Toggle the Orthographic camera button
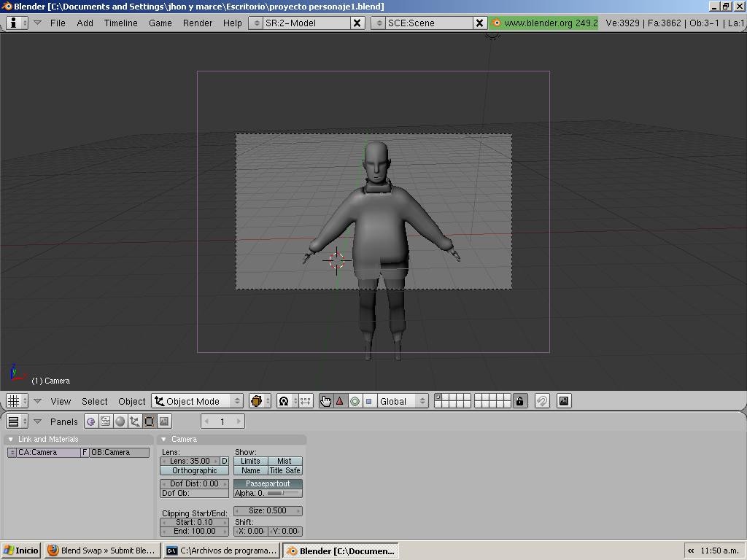Image resolution: width=747 pixels, height=560 pixels. click(x=193, y=470)
